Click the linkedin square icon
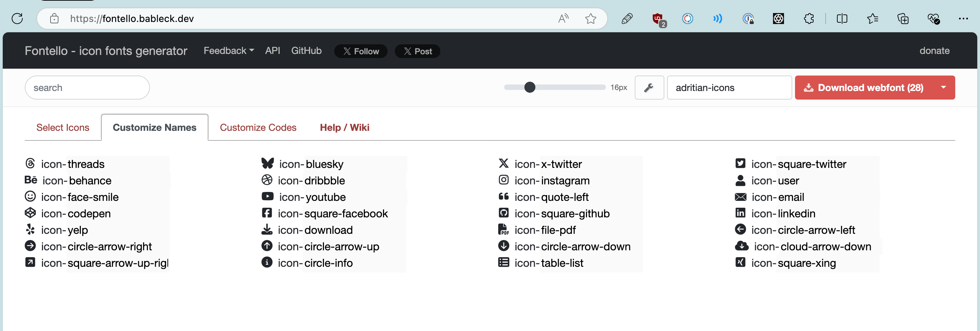The image size is (980, 331). (740, 213)
